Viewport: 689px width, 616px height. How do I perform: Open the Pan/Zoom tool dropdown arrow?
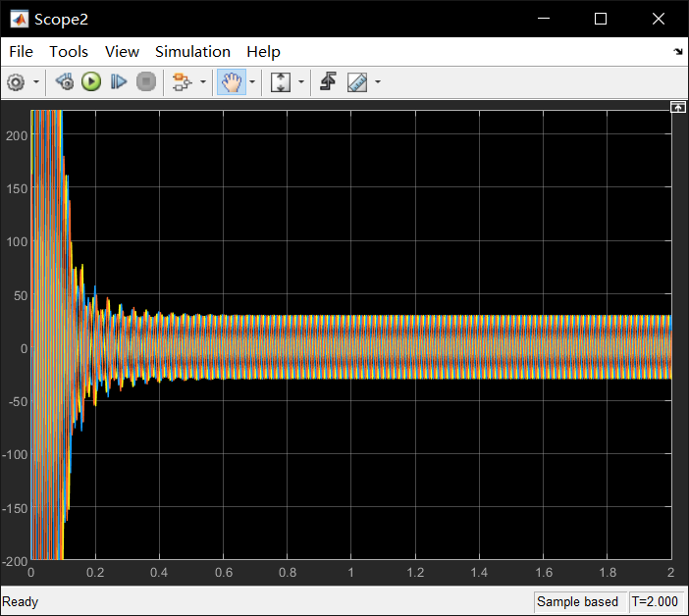tap(252, 82)
